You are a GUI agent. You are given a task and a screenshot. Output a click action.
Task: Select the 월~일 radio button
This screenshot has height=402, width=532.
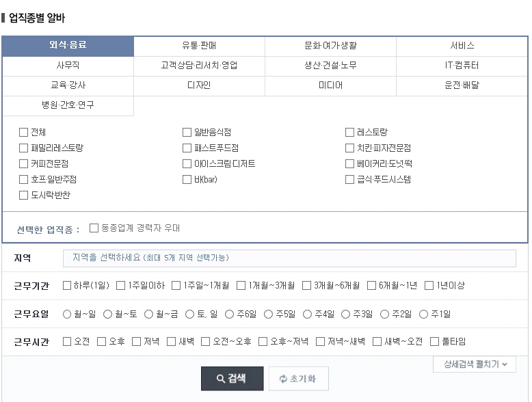pyautogui.click(x=67, y=314)
